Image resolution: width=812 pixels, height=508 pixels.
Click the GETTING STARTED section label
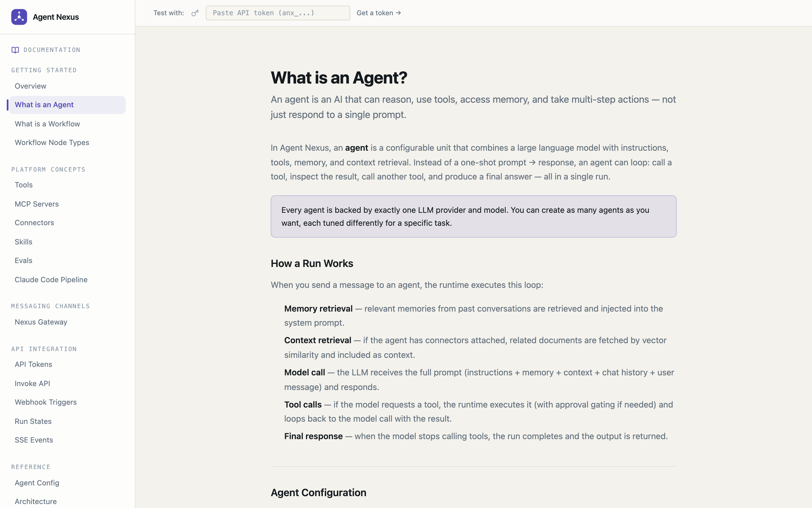[x=44, y=70]
